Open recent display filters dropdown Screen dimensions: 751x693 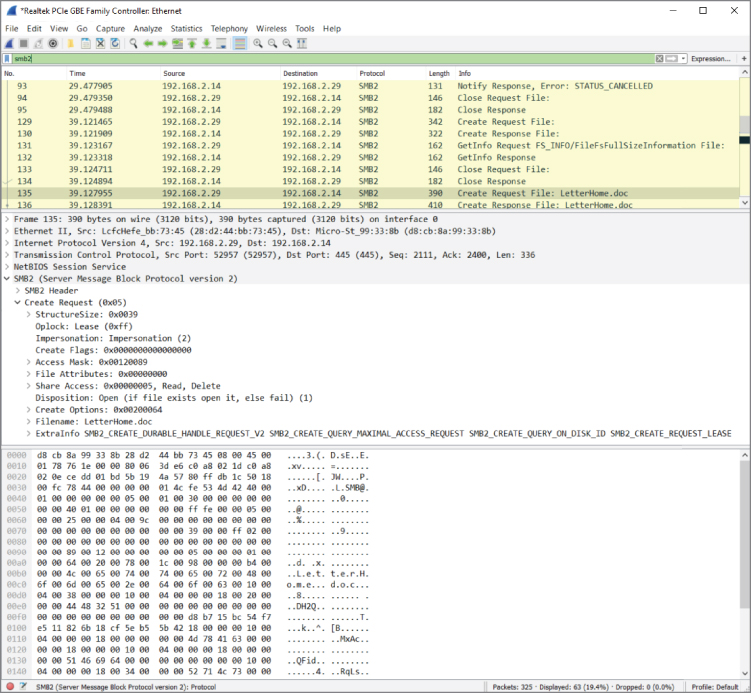pos(683,58)
